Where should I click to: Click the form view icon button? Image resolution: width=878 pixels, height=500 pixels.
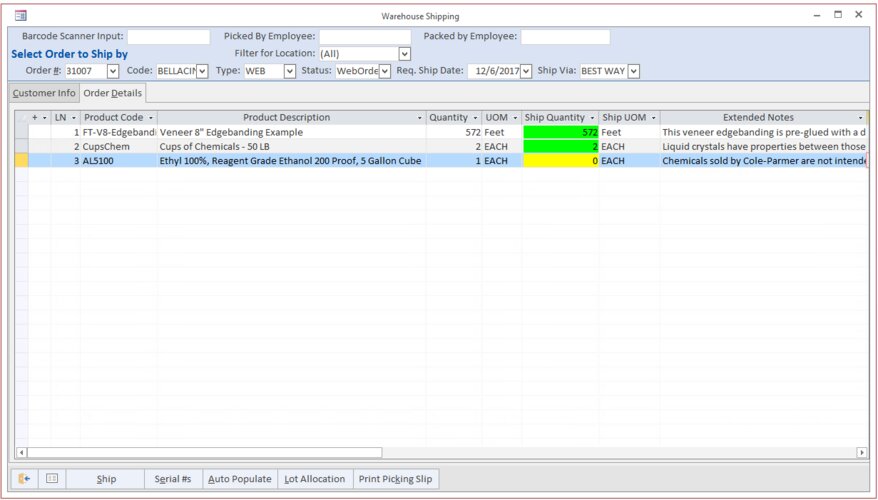(52, 479)
